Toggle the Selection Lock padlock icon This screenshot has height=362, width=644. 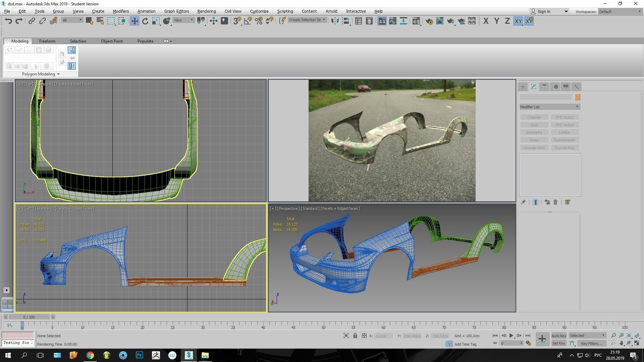355,336
